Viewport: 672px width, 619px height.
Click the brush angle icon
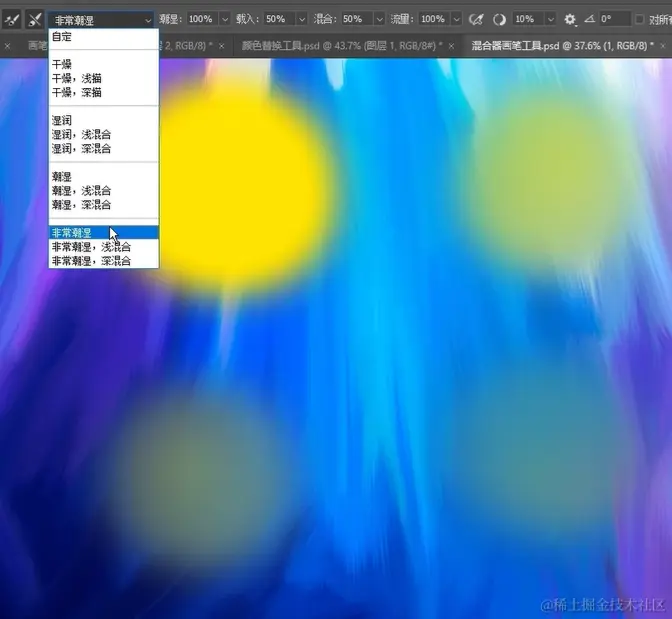tap(590, 19)
